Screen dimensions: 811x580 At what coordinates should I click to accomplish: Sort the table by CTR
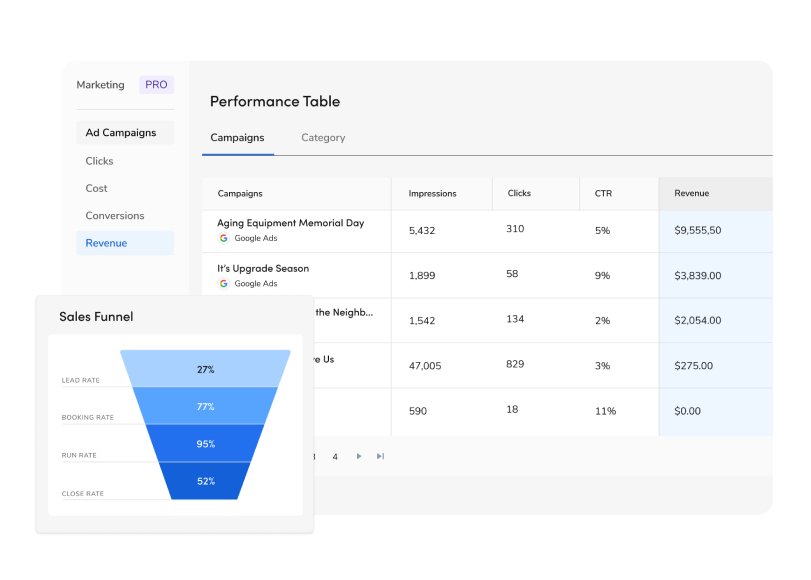click(x=602, y=193)
